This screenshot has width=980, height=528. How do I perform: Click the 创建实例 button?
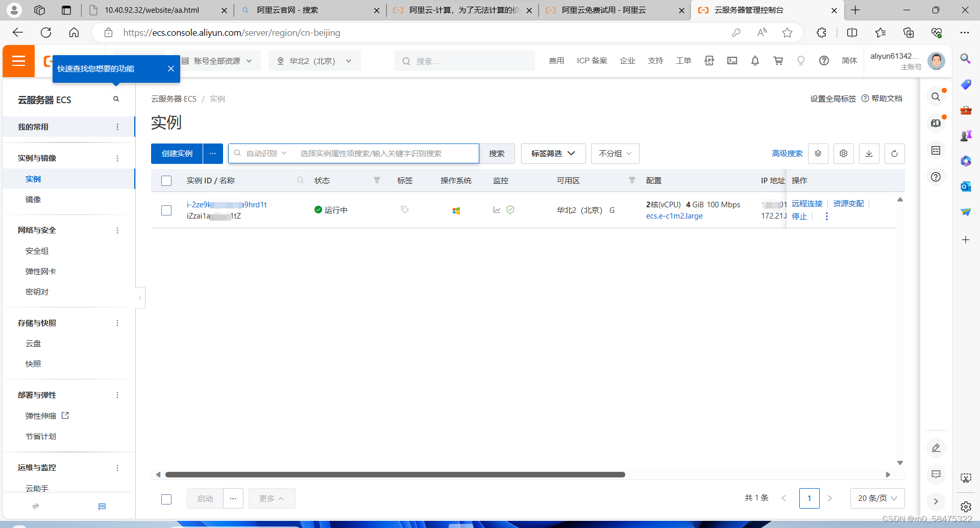pyautogui.click(x=176, y=153)
